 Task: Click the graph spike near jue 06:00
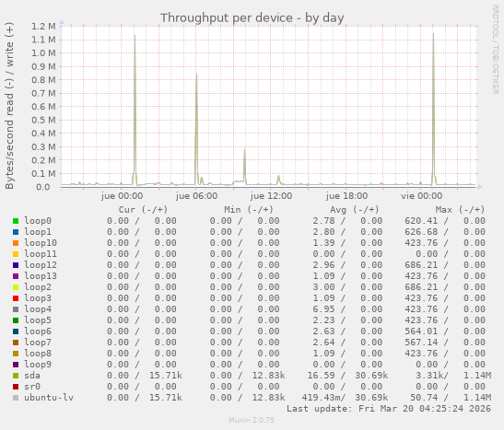coord(196,129)
